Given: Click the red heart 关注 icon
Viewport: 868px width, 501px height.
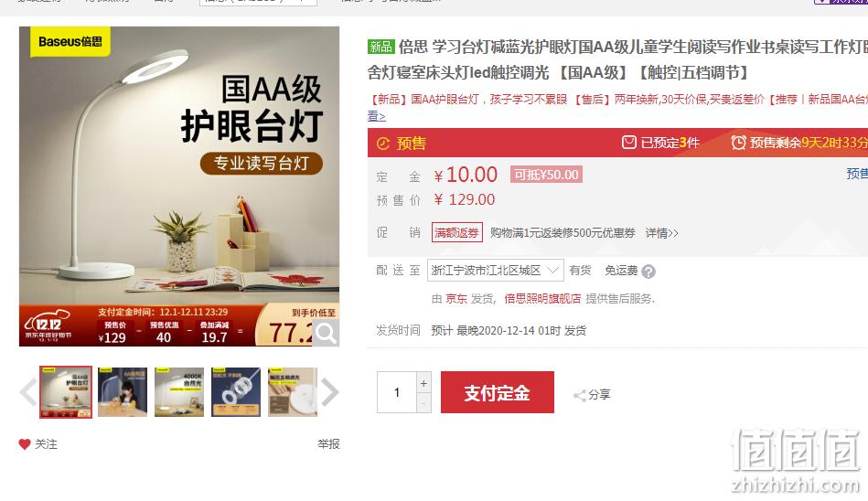Looking at the screenshot, I should click(x=25, y=444).
